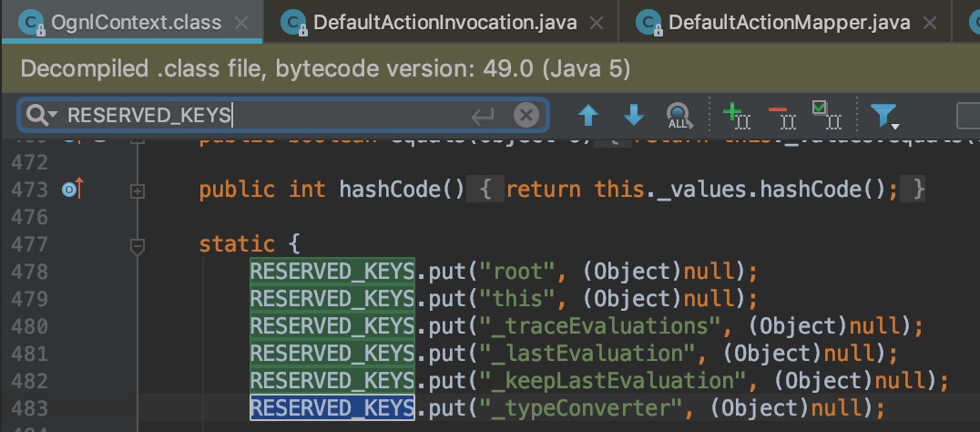Select all occurrences checkmark icon
Image resolution: width=980 pixels, height=432 pixels.
pos(827,115)
